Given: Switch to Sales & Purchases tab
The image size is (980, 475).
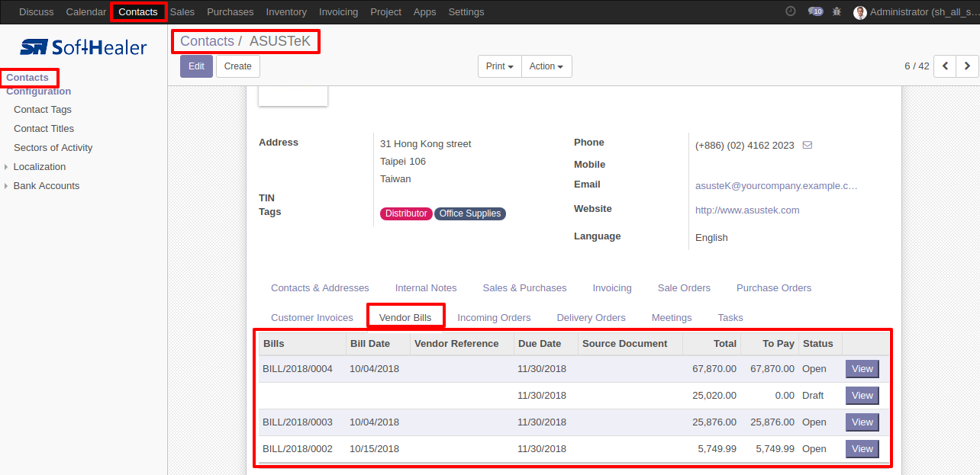Looking at the screenshot, I should pos(524,288).
